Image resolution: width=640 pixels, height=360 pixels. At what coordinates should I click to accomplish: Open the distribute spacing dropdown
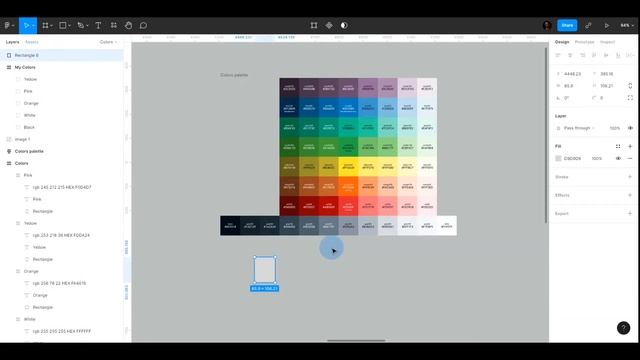(x=631, y=55)
